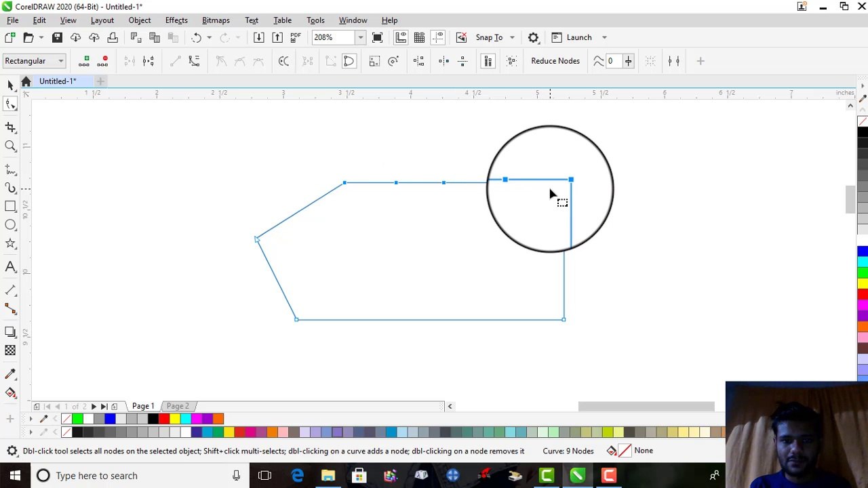Image resolution: width=868 pixels, height=488 pixels.
Task: Select the Shape tool in the toolbox
Action: 10,104
